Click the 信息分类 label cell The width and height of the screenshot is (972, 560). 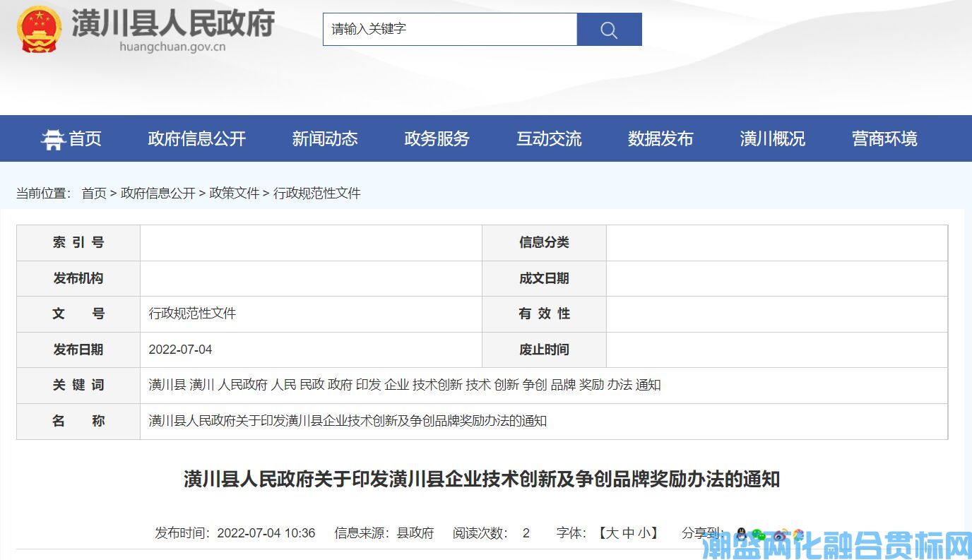pyautogui.click(x=544, y=243)
